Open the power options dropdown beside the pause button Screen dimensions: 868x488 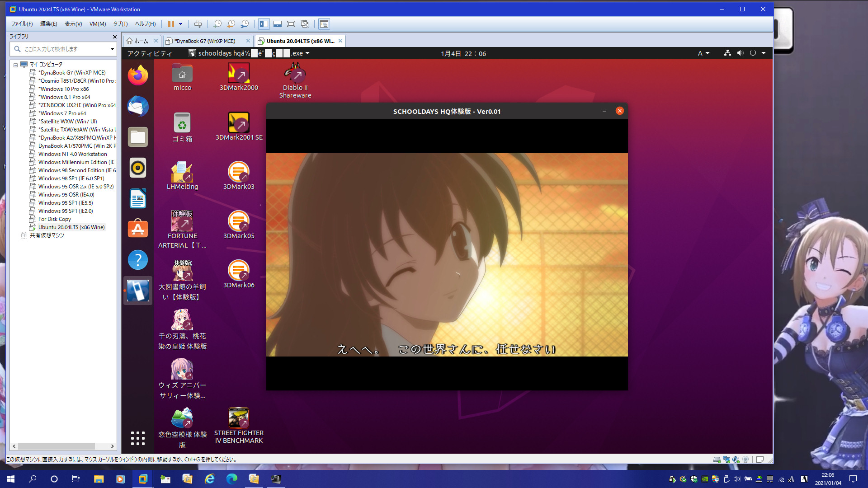[x=181, y=24]
